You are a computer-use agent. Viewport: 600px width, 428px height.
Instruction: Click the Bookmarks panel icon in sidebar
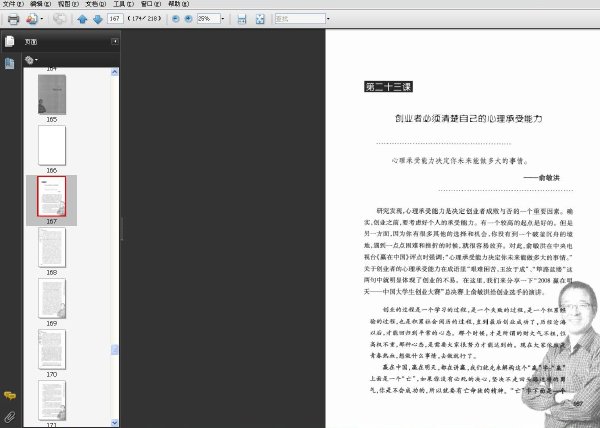(10, 63)
